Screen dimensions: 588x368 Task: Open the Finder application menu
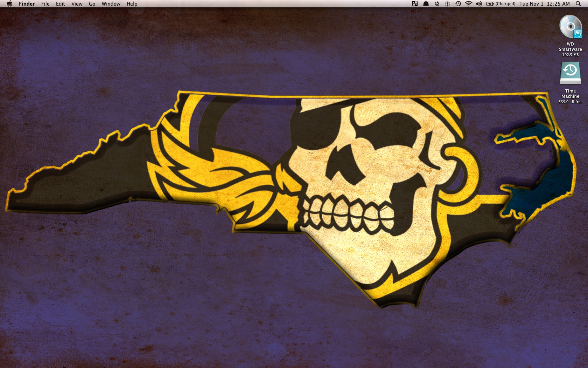click(x=27, y=4)
